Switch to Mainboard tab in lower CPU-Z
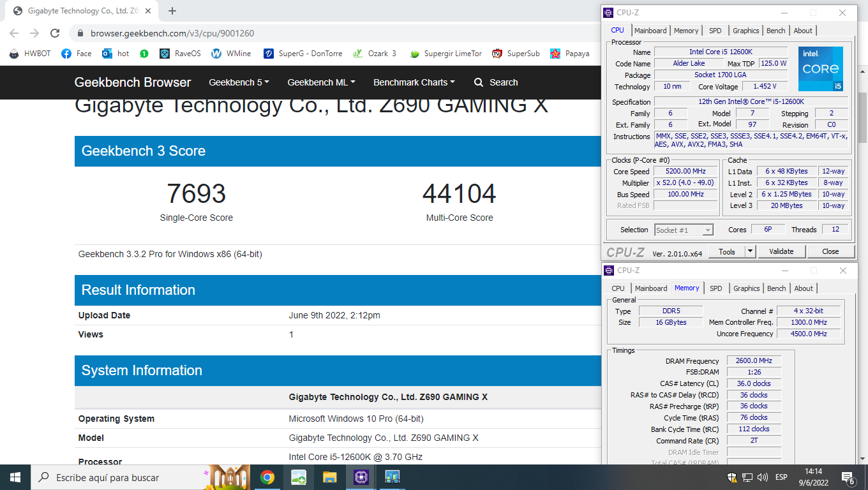Viewport: 868px width, 490px height. pos(651,288)
